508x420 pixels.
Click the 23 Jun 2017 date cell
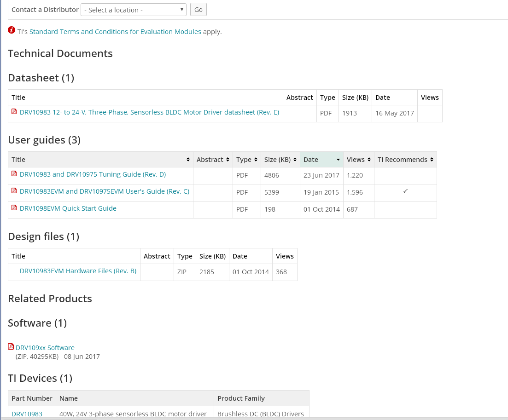[321, 175]
